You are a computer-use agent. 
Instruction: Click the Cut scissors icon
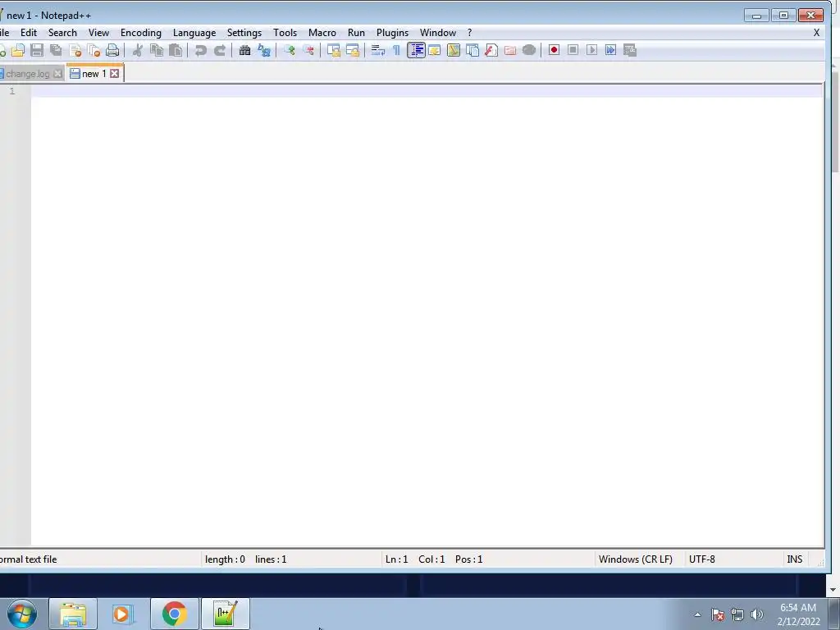click(138, 50)
